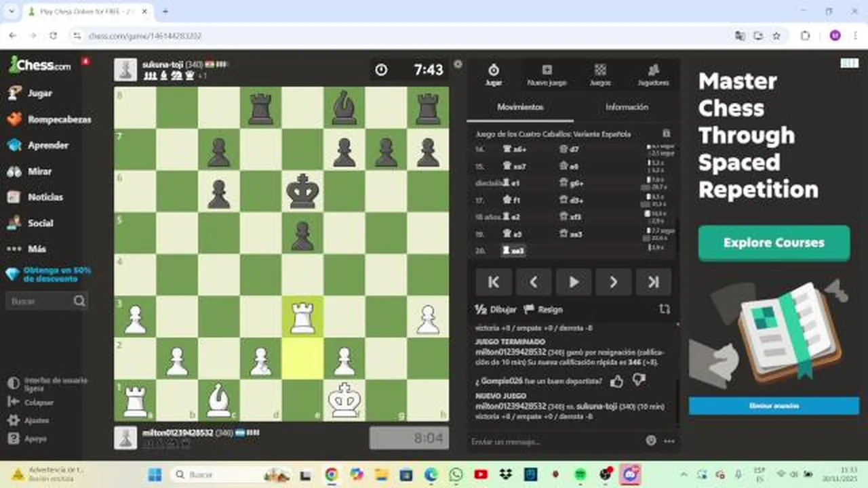Screen dimensions: 868x488
Task: Open the translate page icon in address bar
Action: click(740, 36)
